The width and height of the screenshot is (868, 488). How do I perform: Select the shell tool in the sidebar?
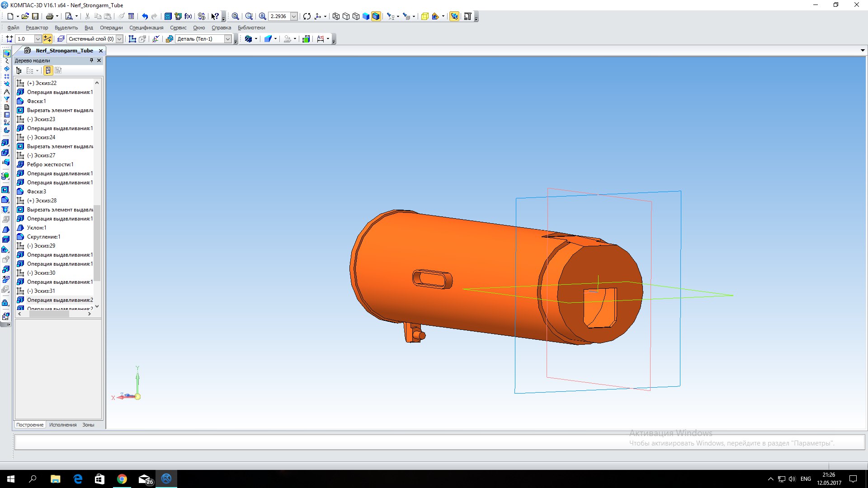[6, 239]
